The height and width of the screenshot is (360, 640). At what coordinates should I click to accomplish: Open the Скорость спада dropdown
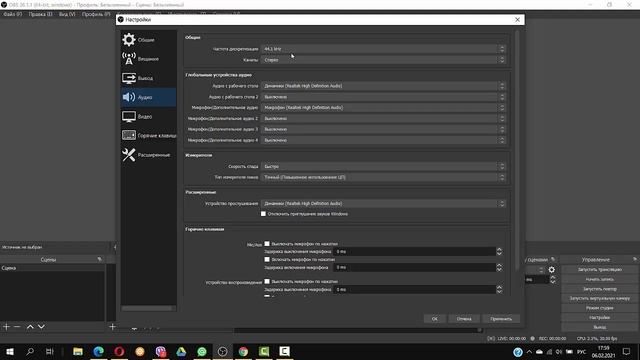pyautogui.click(x=383, y=167)
